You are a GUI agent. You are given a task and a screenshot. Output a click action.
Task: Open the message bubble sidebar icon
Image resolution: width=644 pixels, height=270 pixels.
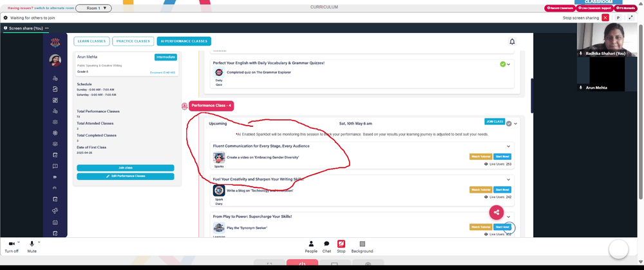point(55,166)
